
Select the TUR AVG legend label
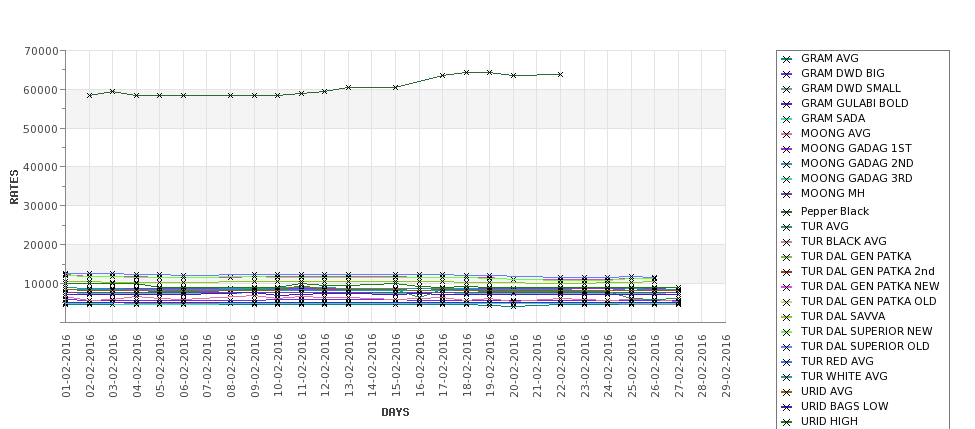coord(825,226)
